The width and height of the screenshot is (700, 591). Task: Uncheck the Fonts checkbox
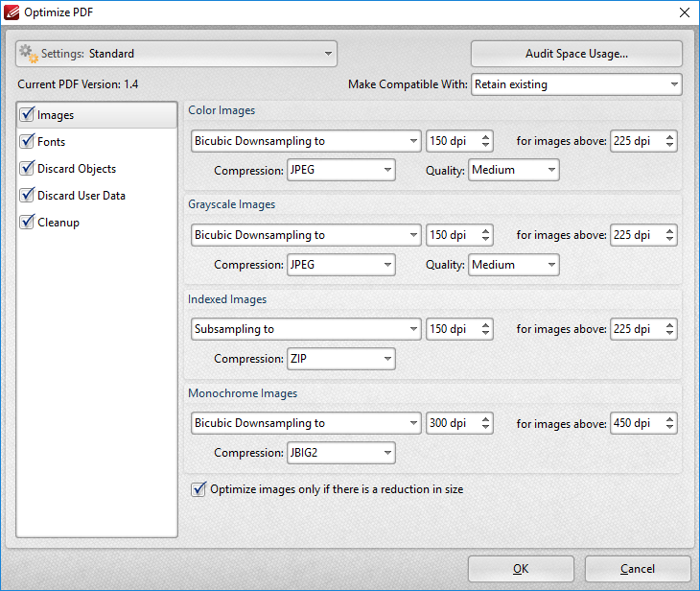(26, 142)
